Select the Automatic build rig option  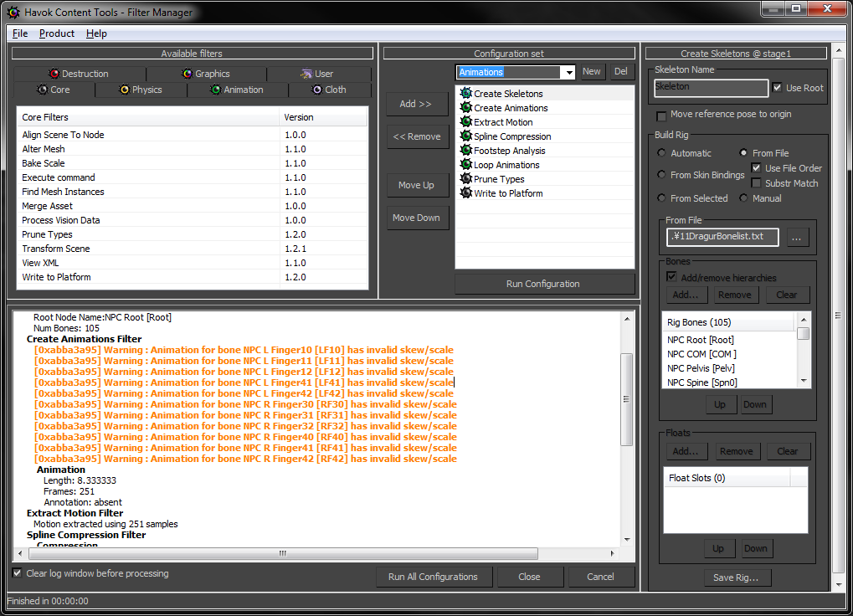point(661,153)
